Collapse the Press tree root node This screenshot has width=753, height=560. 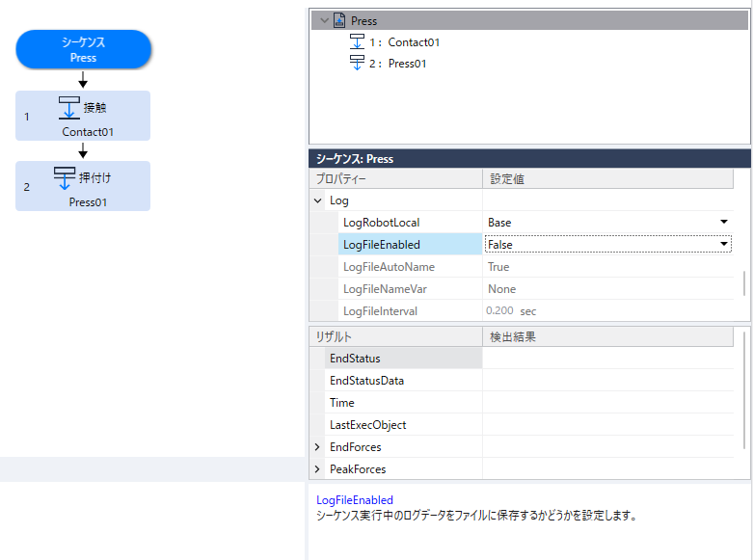[324, 20]
